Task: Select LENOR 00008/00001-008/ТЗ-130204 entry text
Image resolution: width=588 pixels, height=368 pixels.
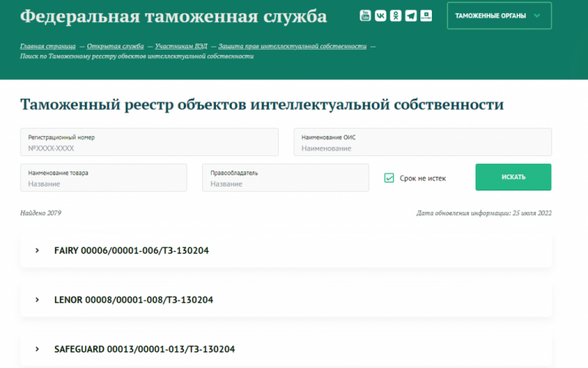Action: click(133, 300)
